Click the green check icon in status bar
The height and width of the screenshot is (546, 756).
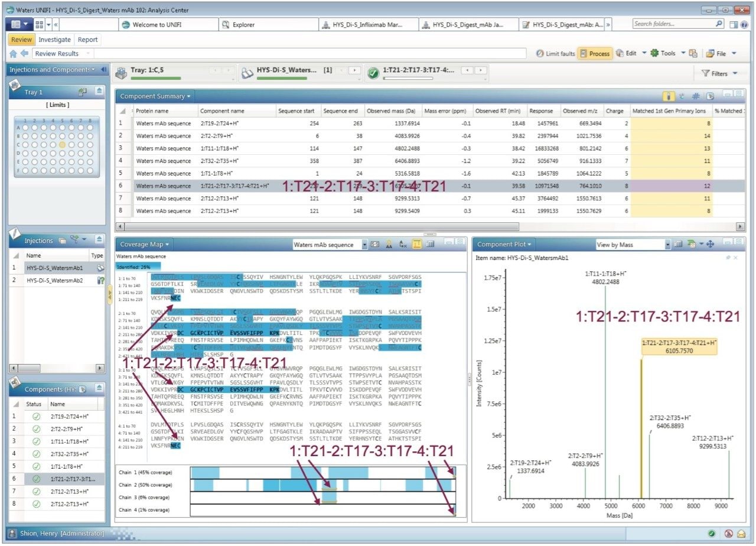tap(712, 534)
